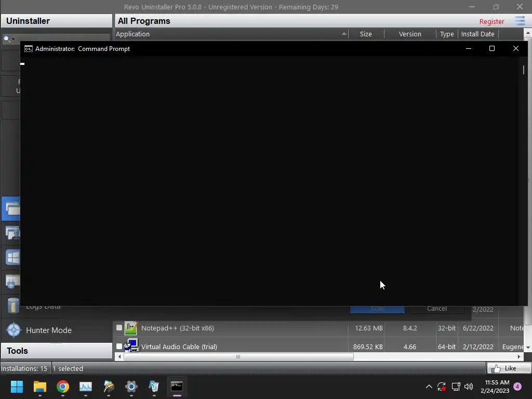Open the gear settings app on the taskbar
532x399 pixels.
click(x=131, y=387)
